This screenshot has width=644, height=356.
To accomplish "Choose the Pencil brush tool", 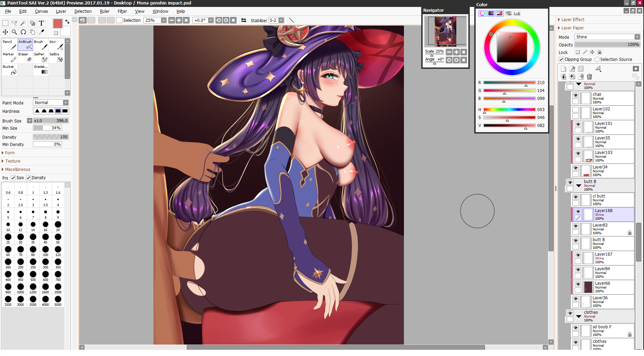I will coord(10,45).
